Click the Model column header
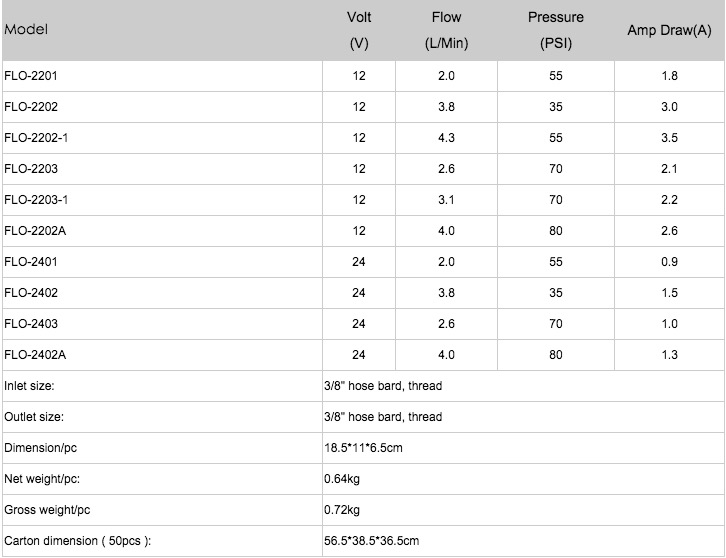726x558 pixels. tap(26, 30)
